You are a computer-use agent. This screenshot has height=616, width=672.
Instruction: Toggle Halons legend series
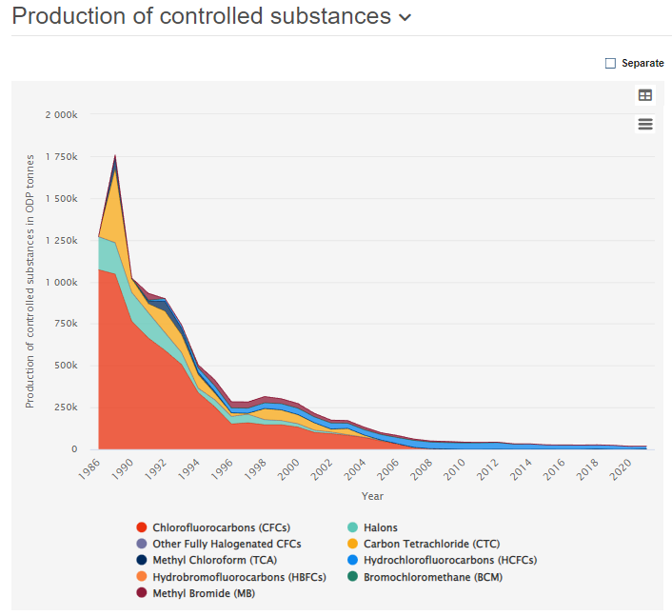(380, 527)
